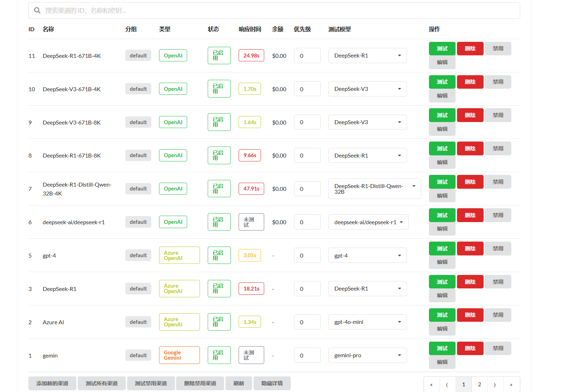Click 24.98s response time label
566x392 pixels.
coord(251,55)
